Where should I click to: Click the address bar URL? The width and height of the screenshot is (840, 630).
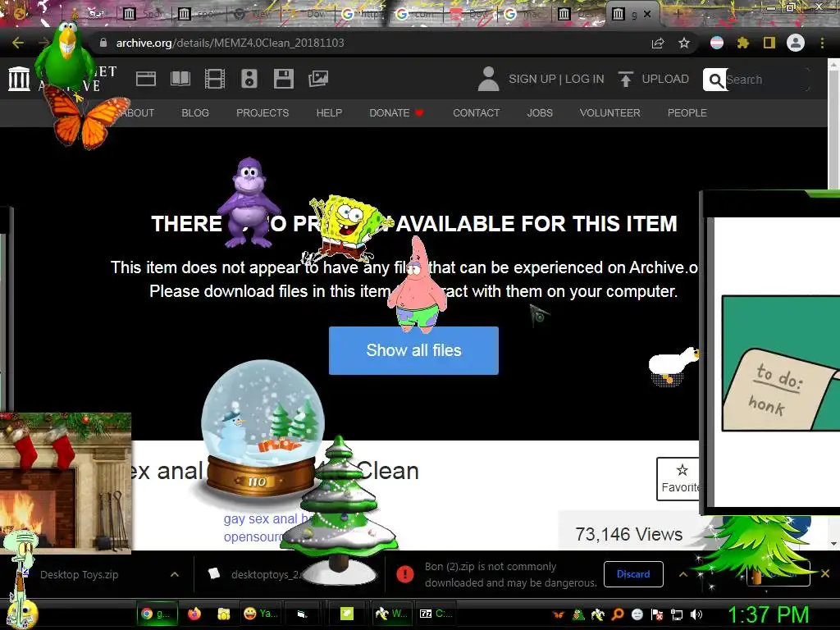230,43
